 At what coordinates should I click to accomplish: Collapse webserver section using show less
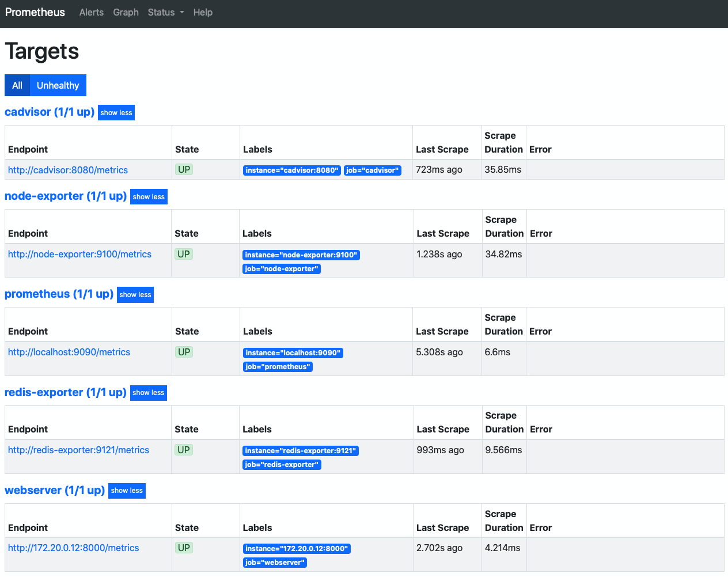coord(127,491)
